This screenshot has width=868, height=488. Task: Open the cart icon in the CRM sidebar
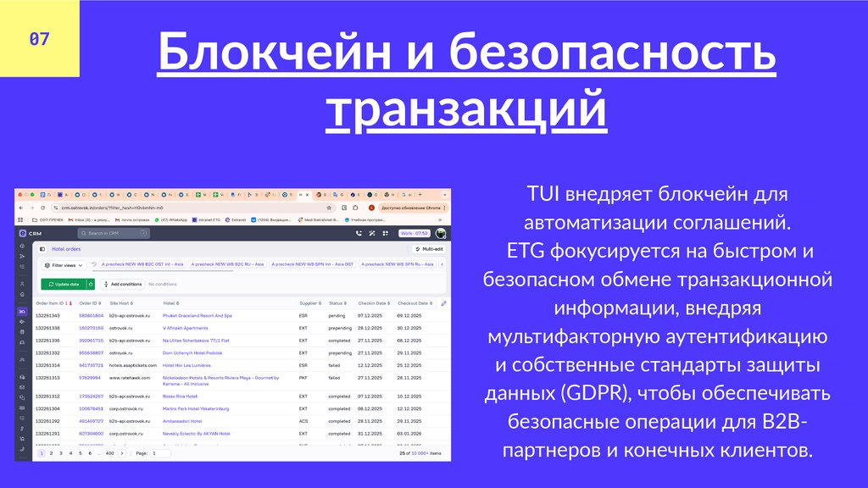click(22, 439)
